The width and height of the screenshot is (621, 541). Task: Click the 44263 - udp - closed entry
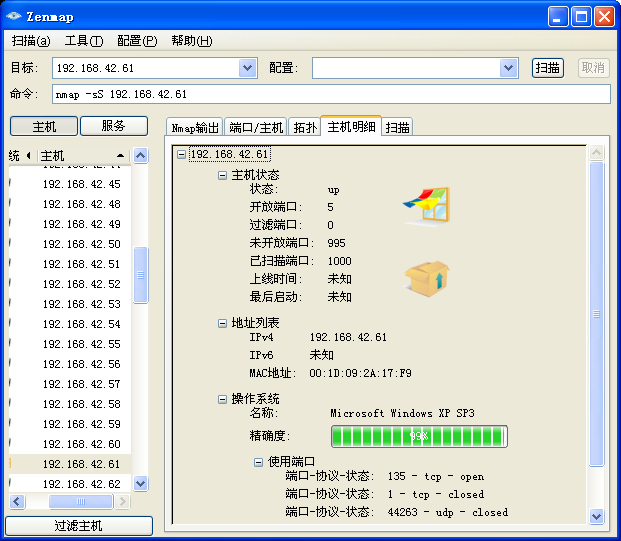(x=448, y=512)
